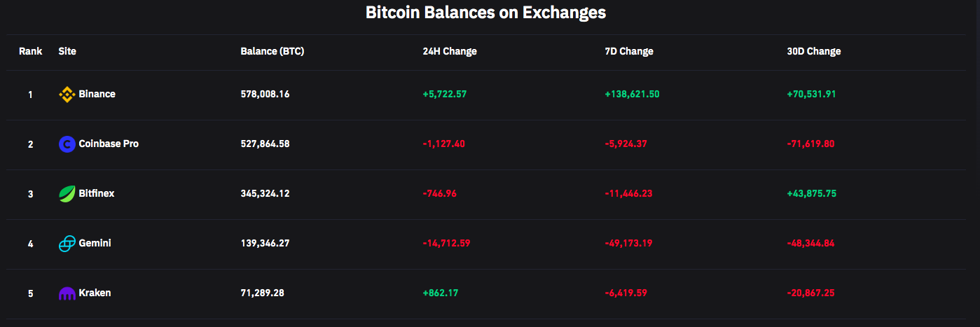Click the Coinbase Pro logo icon
Screen dimensions: 980x327
coord(67,144)
